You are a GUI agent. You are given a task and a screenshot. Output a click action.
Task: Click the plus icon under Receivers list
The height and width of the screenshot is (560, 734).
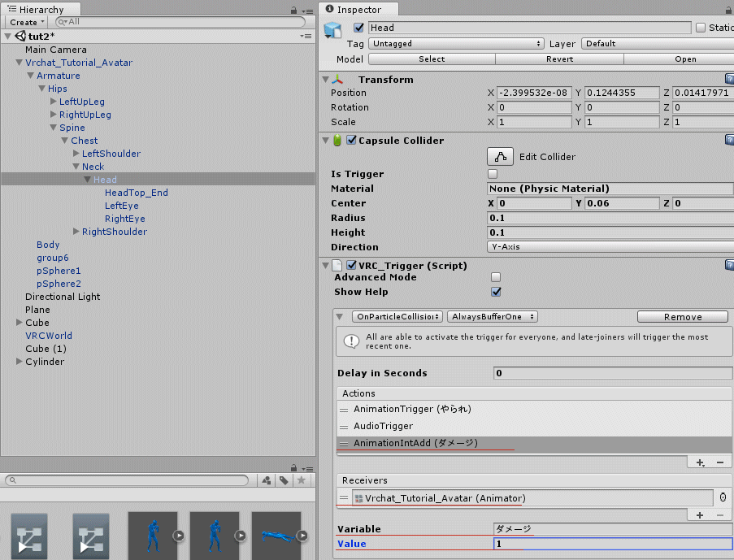[700, 515]
